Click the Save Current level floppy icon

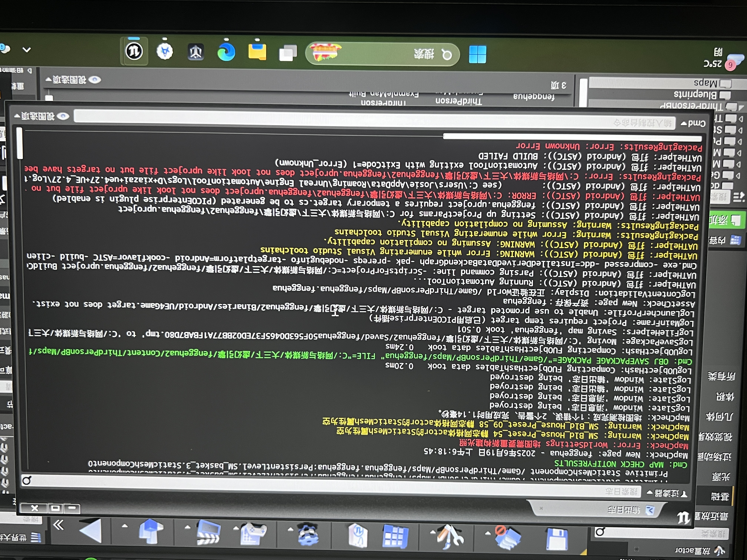(557, 539)
